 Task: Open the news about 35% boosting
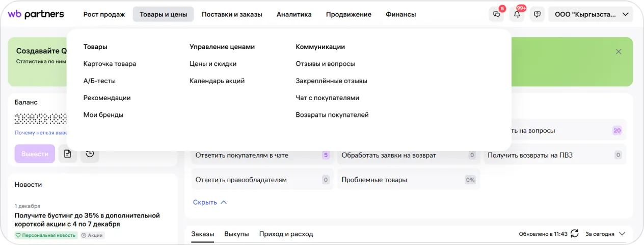[87, 219]
